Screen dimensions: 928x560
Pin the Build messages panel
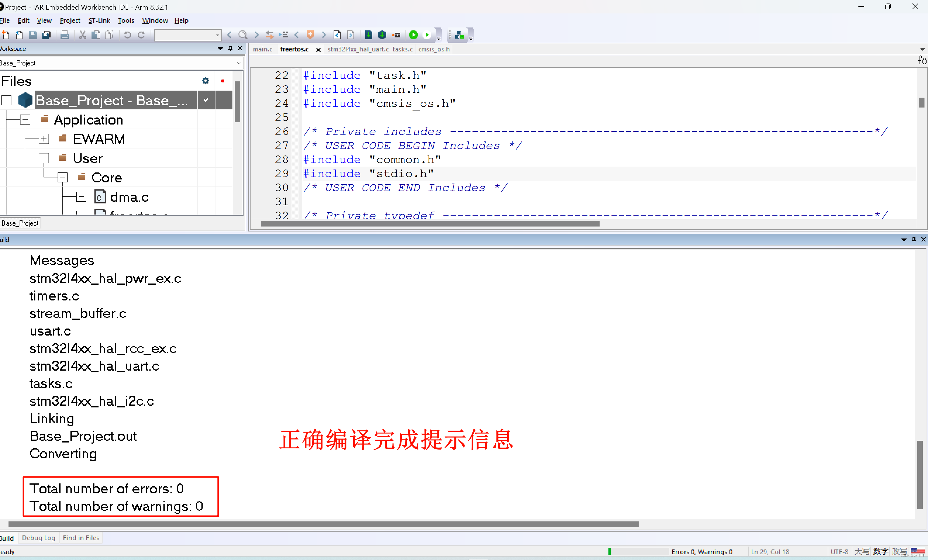click(914, 239)
